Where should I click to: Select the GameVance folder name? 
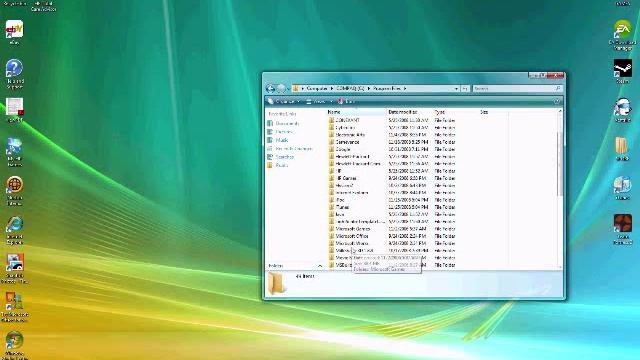click(x=347, y=142)
